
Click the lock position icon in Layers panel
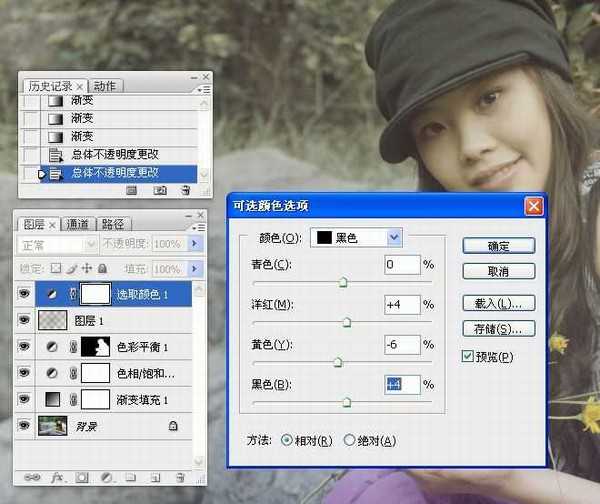pyautogui.click(x=85, y=268)
